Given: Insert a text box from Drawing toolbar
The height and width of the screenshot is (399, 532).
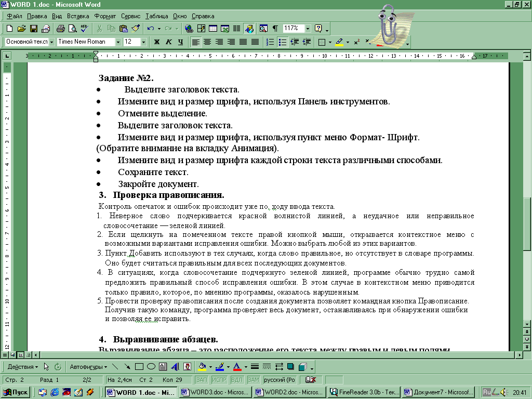Looking at the screenshot, I should (163, 366).
